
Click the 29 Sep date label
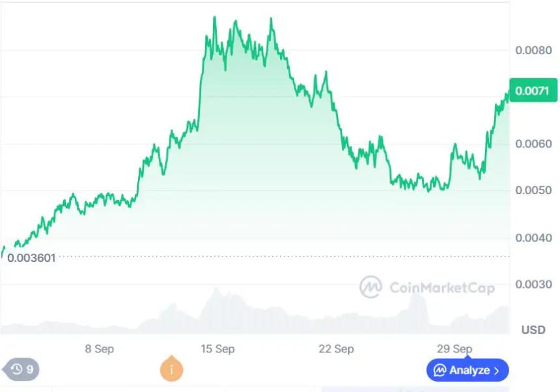455,349
